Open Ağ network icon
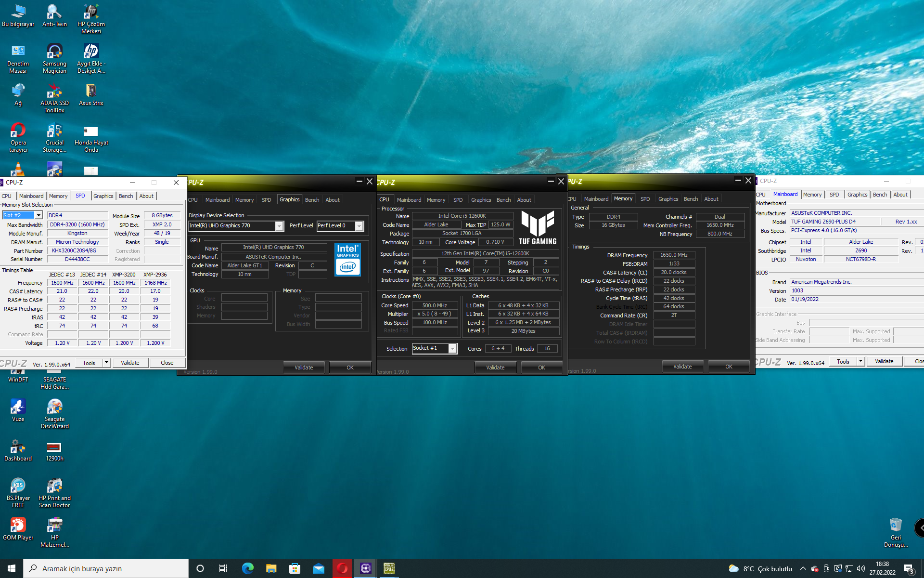Image resolution: width=924 pixels, height=578 pixels. 18,95
